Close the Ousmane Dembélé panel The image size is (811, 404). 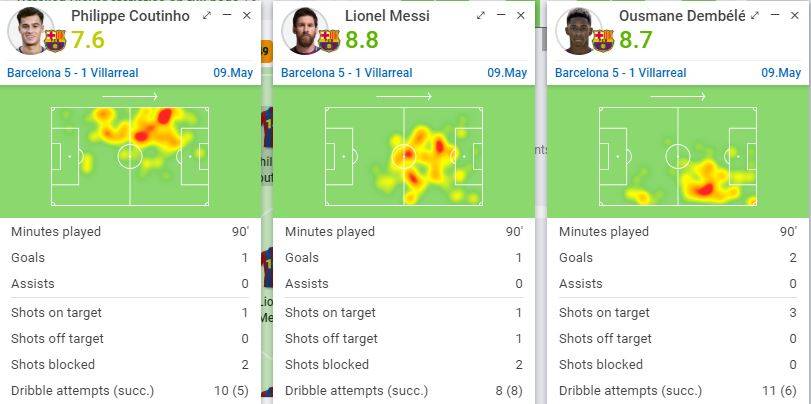tap(795, 16)
